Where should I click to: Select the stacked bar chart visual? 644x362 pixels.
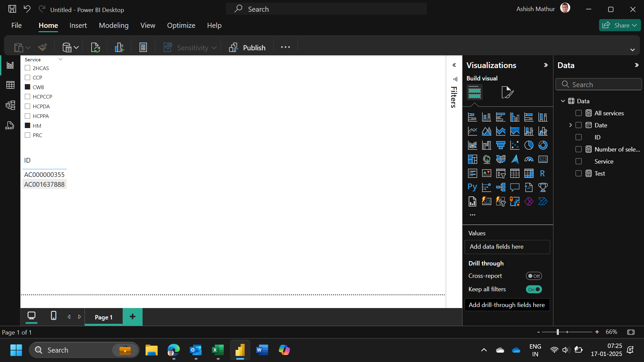[x=473, y=117]
